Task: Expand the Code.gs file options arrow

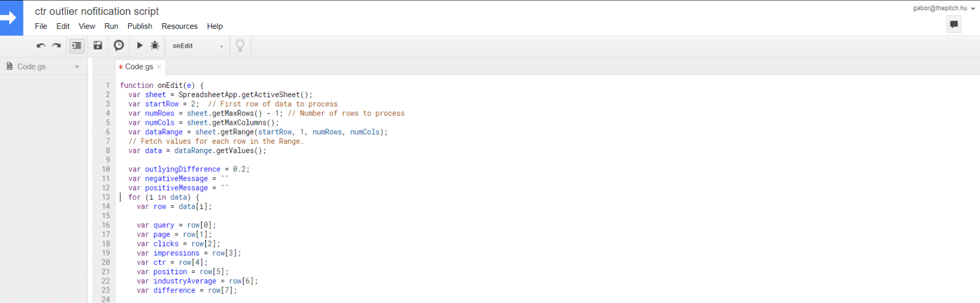Action: [x=77, y=67]
